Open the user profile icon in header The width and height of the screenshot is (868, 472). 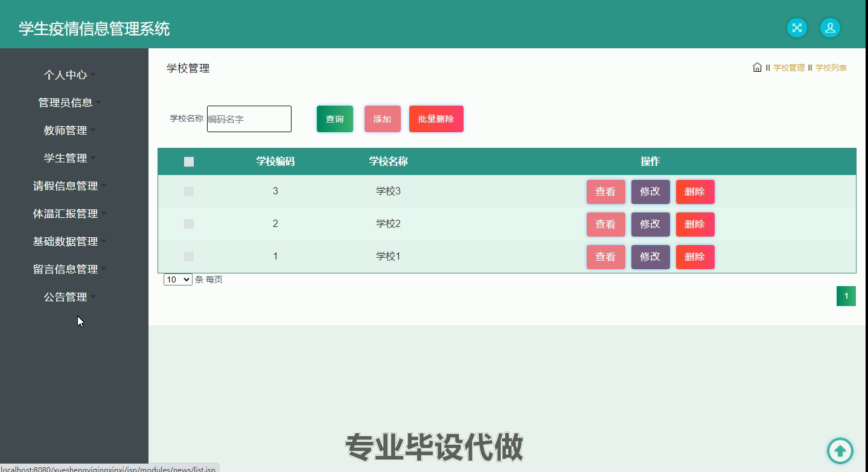click(830, 28)
